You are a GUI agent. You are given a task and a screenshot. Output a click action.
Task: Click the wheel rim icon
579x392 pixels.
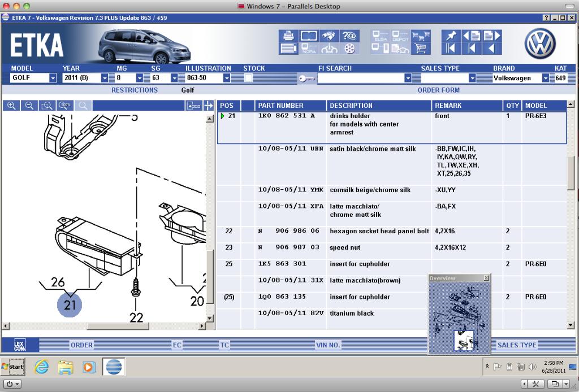[x=349, y=49]
